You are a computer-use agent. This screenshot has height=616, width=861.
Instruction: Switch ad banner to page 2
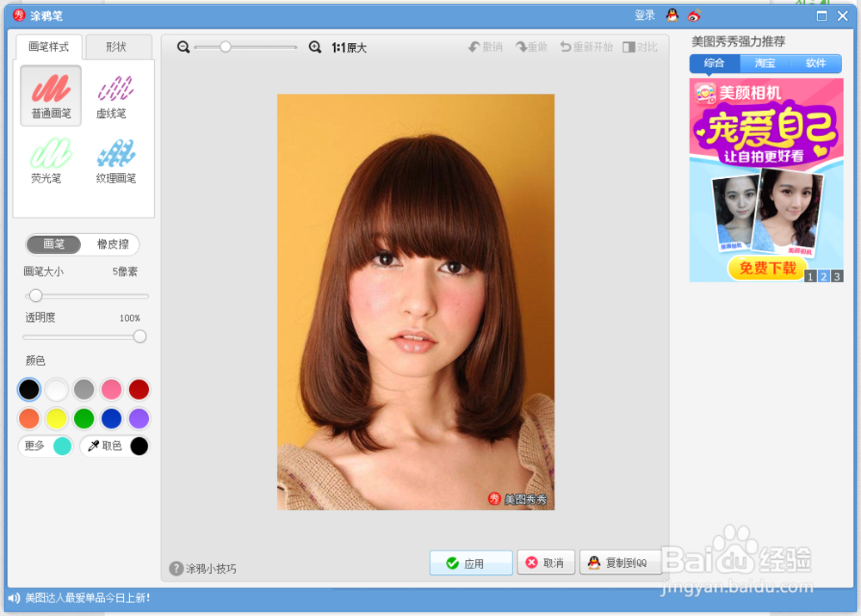(x=824, y=276)
